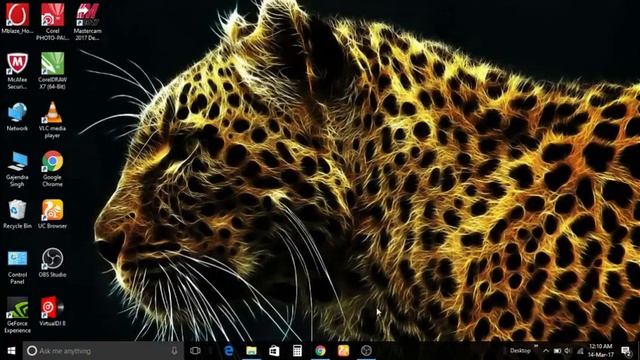Open Mastercam 2017 desktop shortcut
Viewport: 640px width, 360px height.
pos(87,22)
